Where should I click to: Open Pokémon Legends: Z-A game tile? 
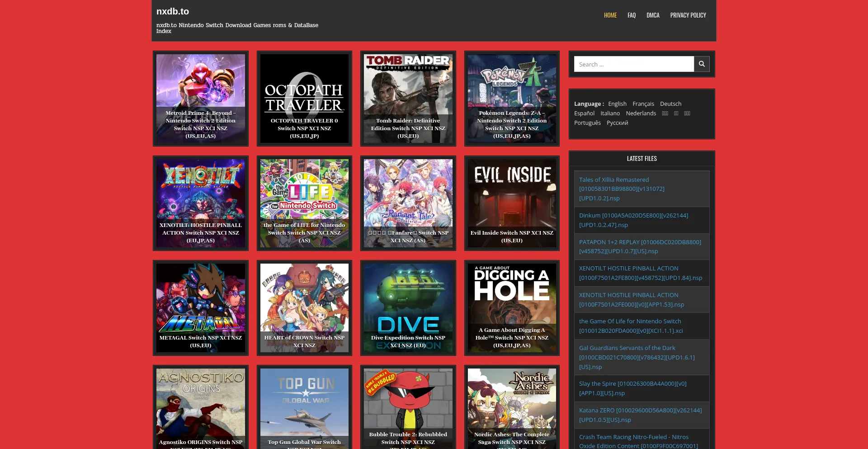512,99
